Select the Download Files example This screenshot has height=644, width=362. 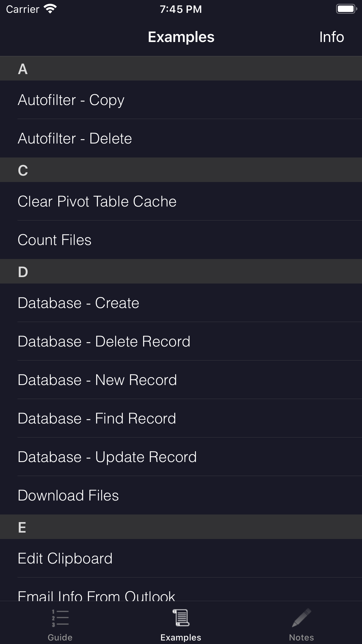[x=181, y=495]
